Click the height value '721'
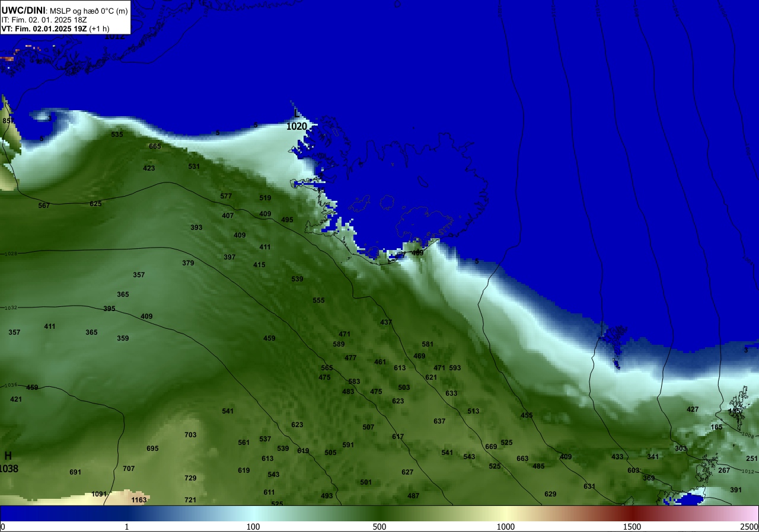The height and width of the screenshot is (532, 759). (190, 500)
